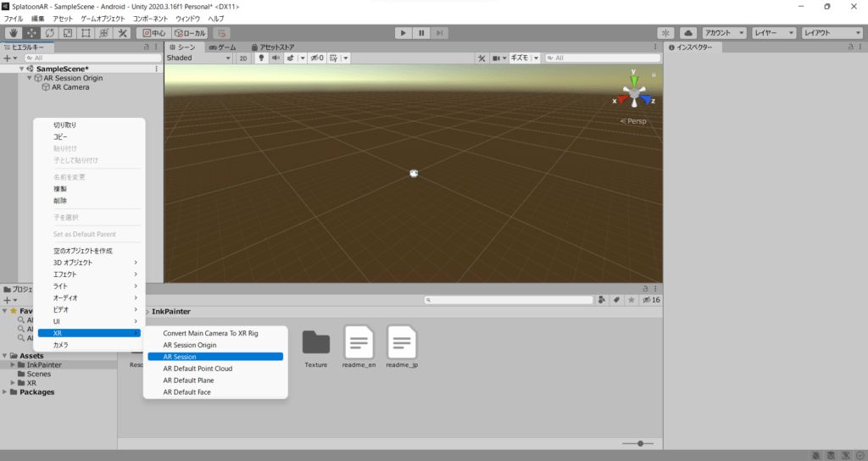
Task: Click Z axis on scene gizmo
Action: [648, 100]
